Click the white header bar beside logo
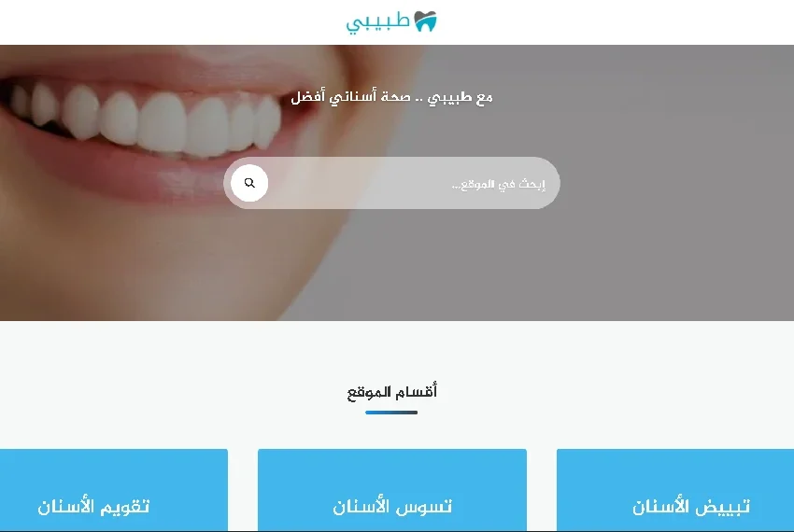 point(608,22)
